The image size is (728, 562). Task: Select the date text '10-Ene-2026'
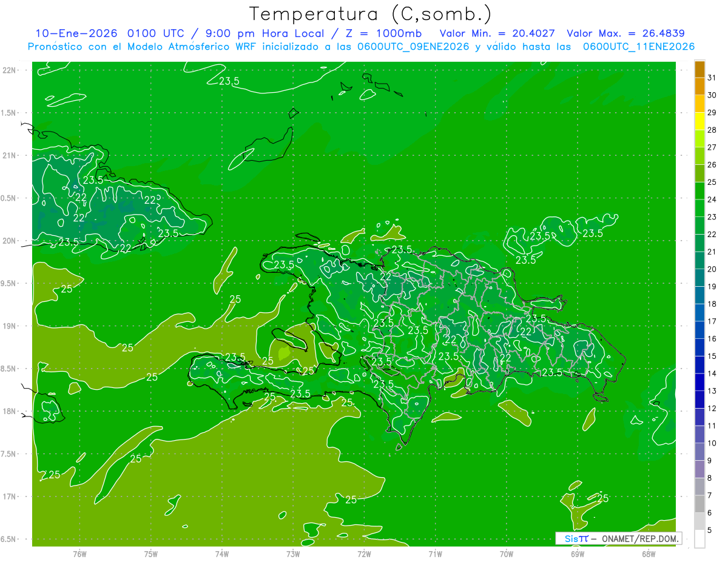pos(76,33)
